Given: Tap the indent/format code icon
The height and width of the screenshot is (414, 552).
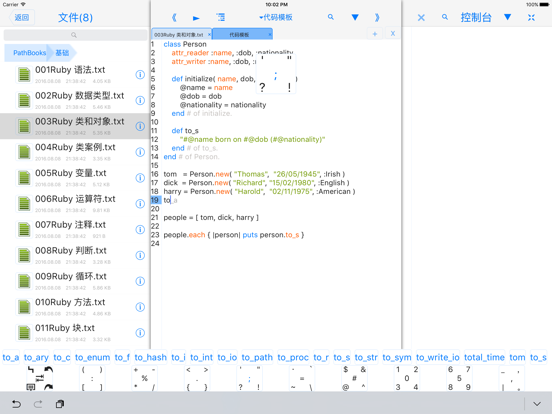Looking at the screenshot, I should tap(220, 17).
